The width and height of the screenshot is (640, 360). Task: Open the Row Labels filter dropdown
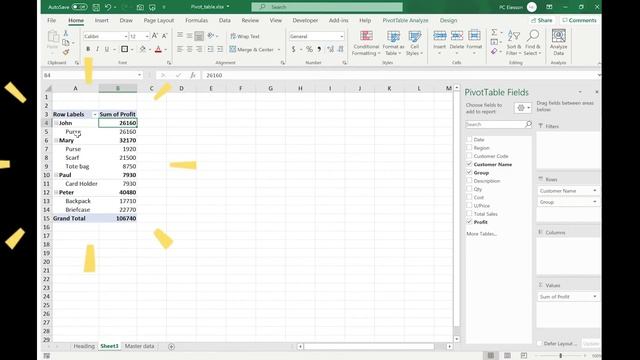click(x=95, y=114)
